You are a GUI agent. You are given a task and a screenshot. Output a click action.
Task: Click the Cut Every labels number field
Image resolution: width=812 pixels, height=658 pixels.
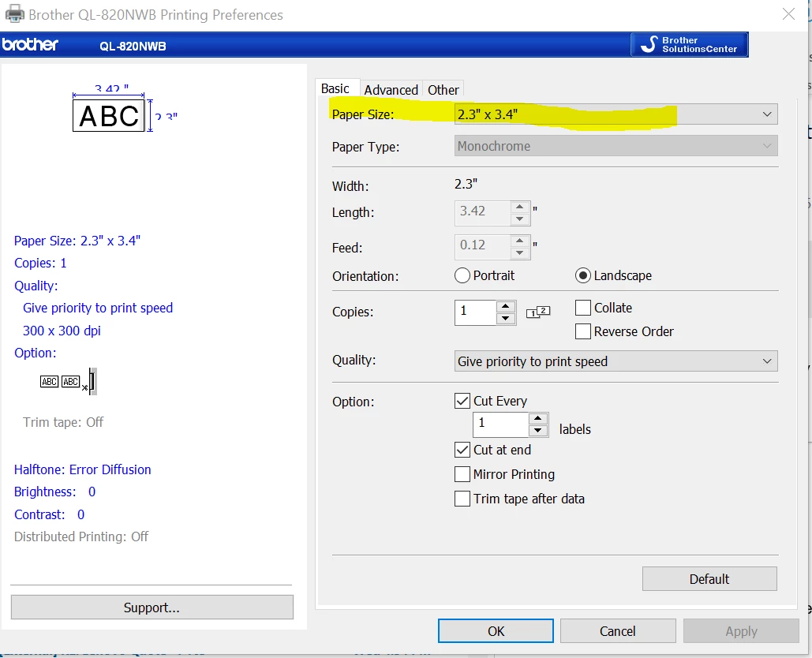[501, 424]
